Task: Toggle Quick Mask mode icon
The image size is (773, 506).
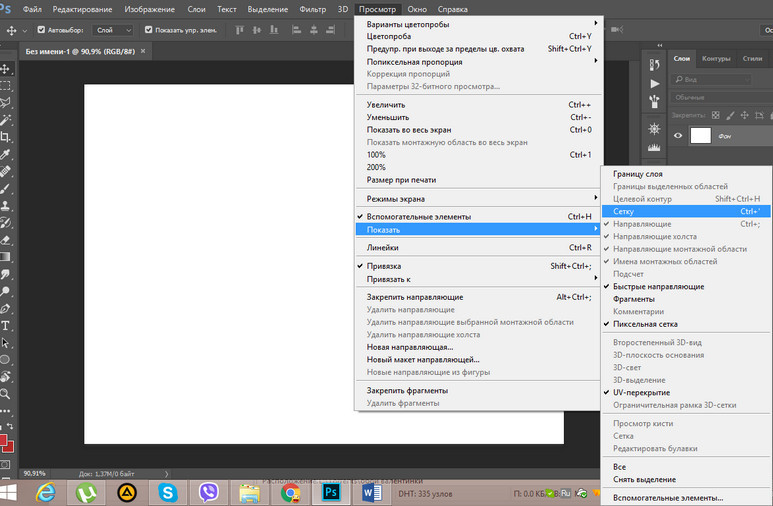Action: tap(5, 465)
